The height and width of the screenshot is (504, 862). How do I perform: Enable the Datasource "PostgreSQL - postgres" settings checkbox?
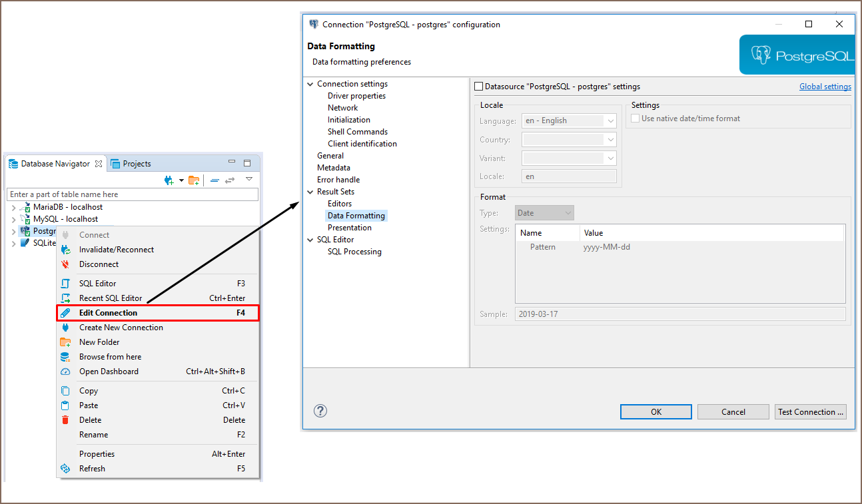click(478, 87)
